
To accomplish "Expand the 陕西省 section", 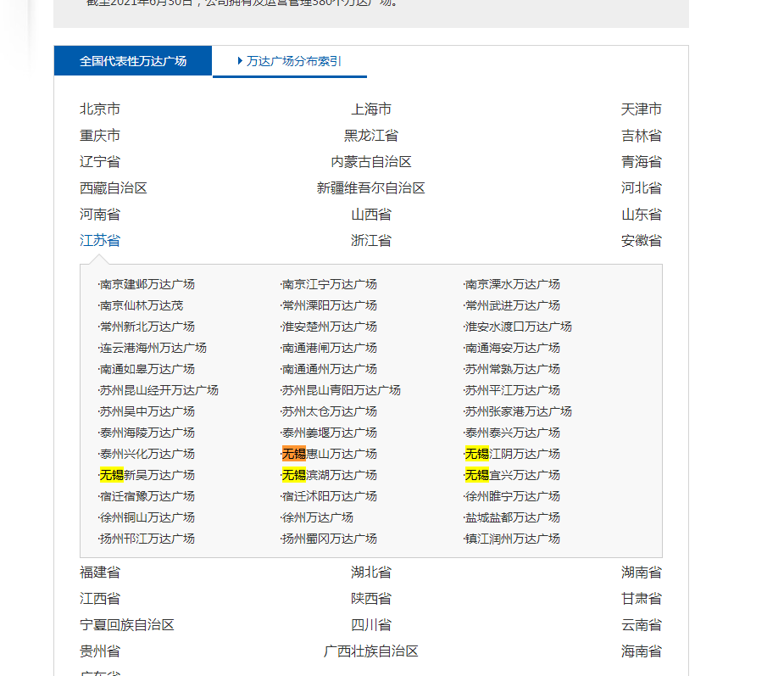I will 371,599.
